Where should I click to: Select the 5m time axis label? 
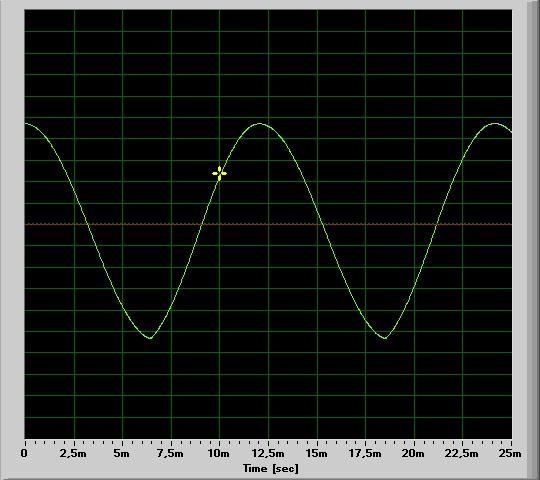point(122,453)
